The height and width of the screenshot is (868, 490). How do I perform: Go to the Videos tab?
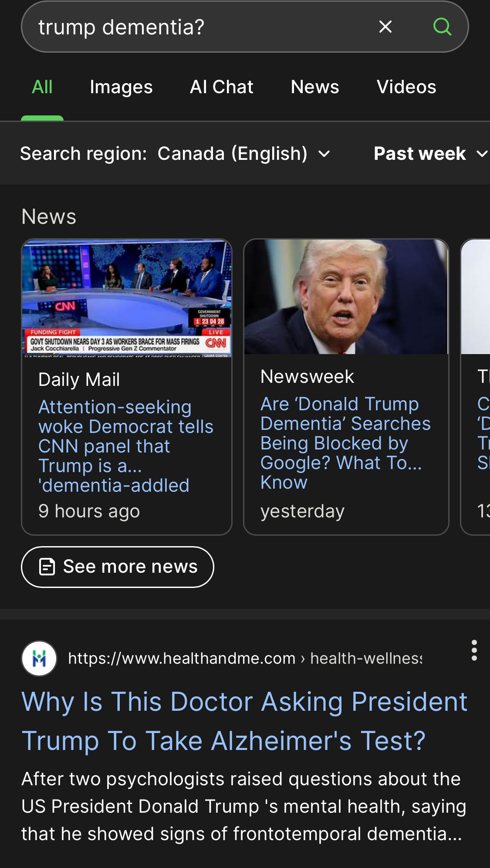406,87
